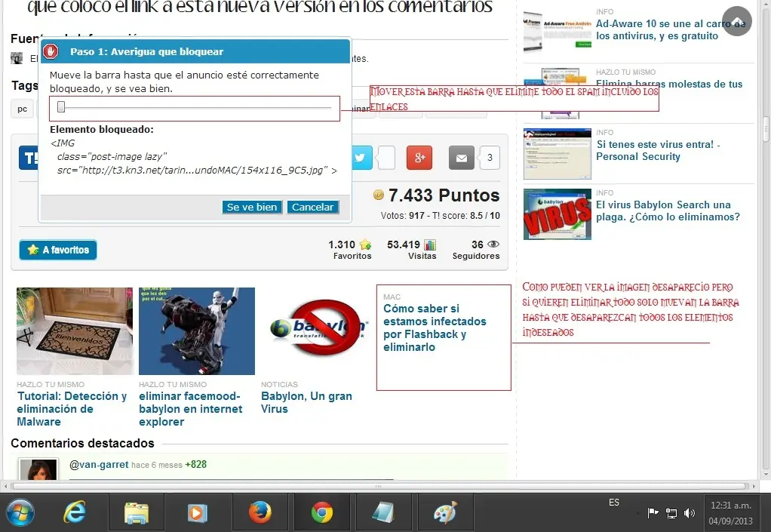Screen dimensions: 771x532
Task: Open 'Si tenes este virus entra!' link
Action: pos(658,150)
